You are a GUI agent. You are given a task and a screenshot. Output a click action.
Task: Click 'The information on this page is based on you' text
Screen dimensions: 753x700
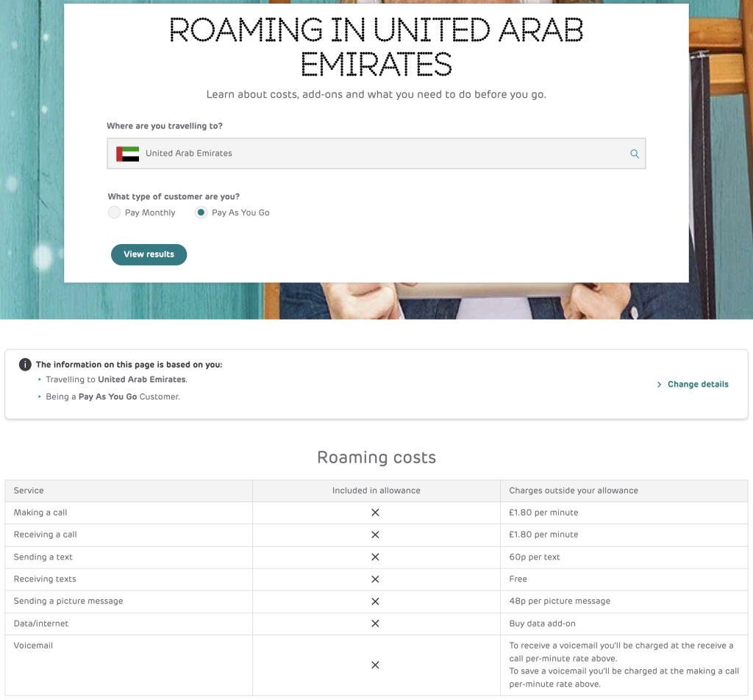(x=129, y=365)
